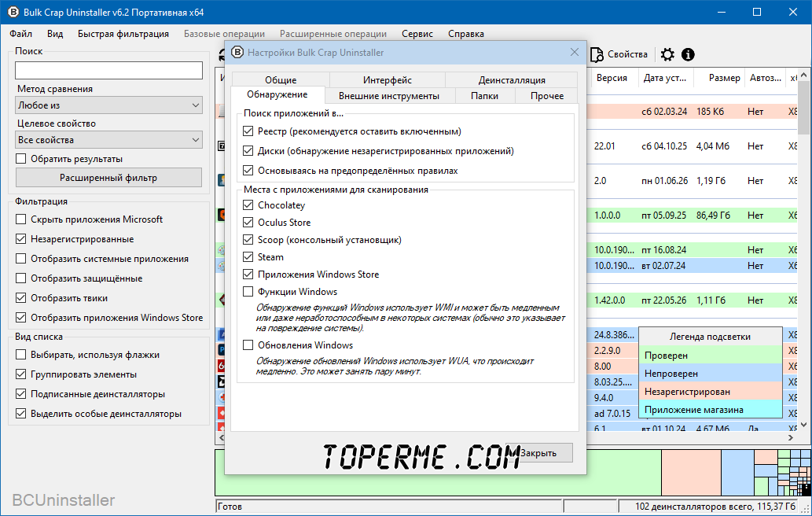Enable the Обновления Windows checkbox
This screenshot has height=516, width=812.
(248, 345)
